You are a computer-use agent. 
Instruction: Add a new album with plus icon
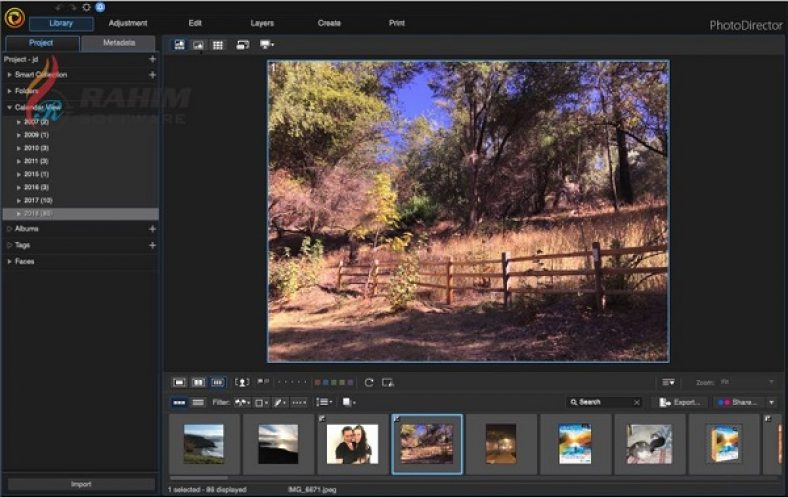152,229
